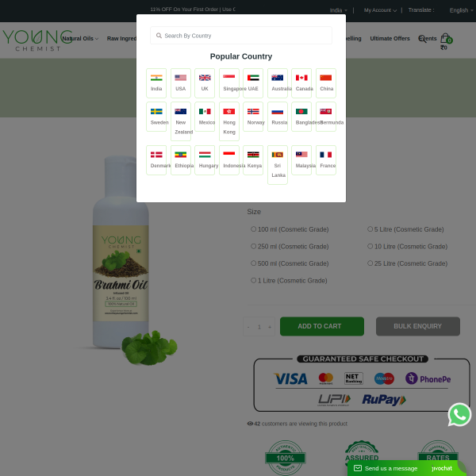This screenshot has width=476, height=476.
Task: Select 1 Litre Cosmetic Grade size
Action: [x=254, y=280]
